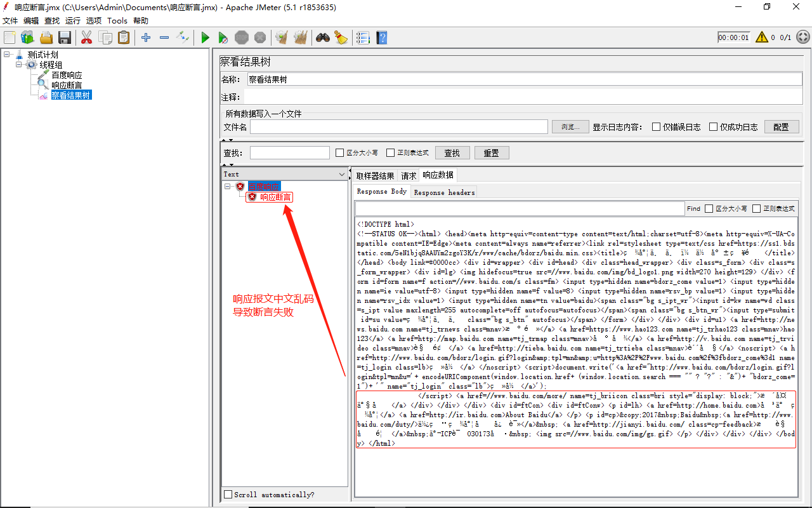Image resolution: width=812 pixels, height=508 pixels.
Task: Collapse the 测试计划 tree node
Action: tap(7, 55)
